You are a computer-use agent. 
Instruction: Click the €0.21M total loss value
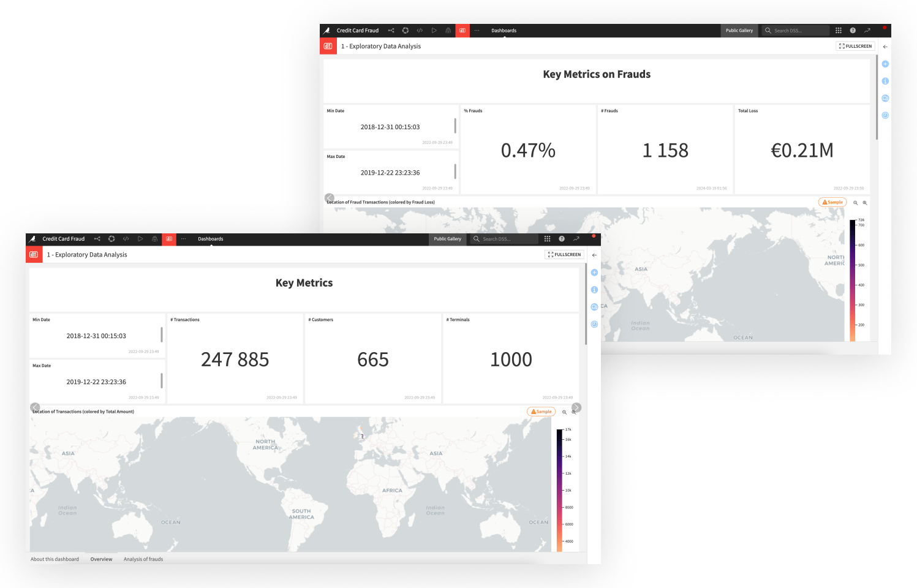[x=802, y=151]
